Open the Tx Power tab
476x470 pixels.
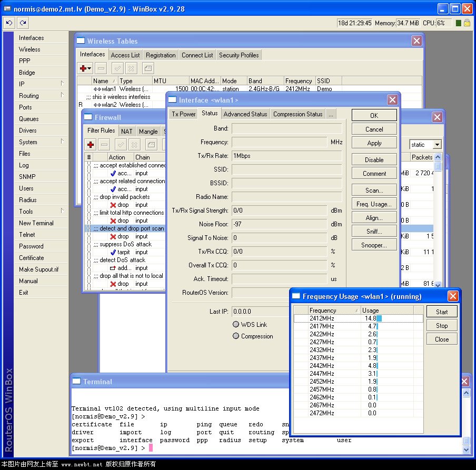pos(184,114)
